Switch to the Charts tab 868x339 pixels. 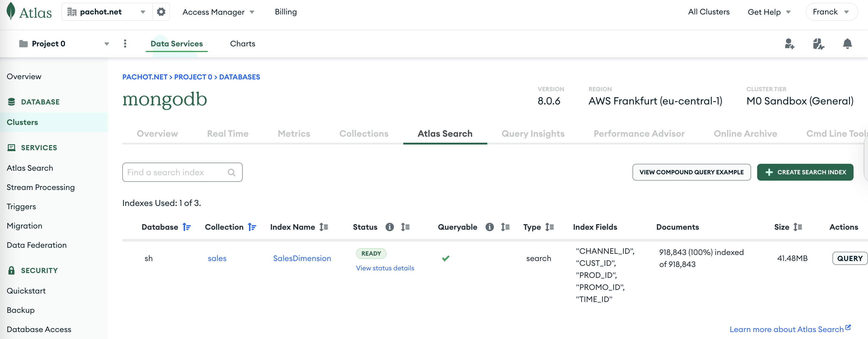(243, 43)
